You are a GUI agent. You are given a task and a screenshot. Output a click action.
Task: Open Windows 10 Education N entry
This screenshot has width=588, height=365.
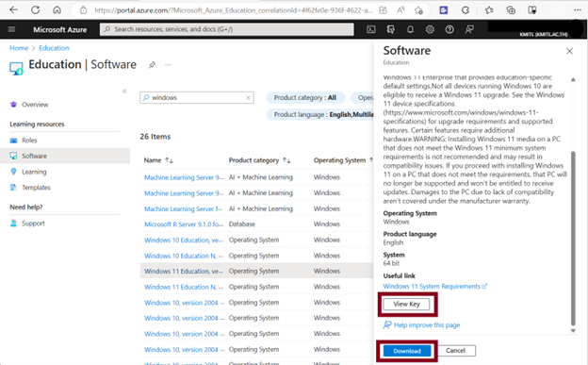[184, 256]
